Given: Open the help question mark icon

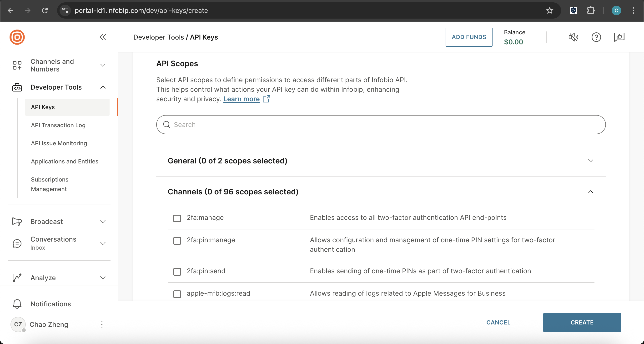Looking at the screenshot, I should [596, 37].
